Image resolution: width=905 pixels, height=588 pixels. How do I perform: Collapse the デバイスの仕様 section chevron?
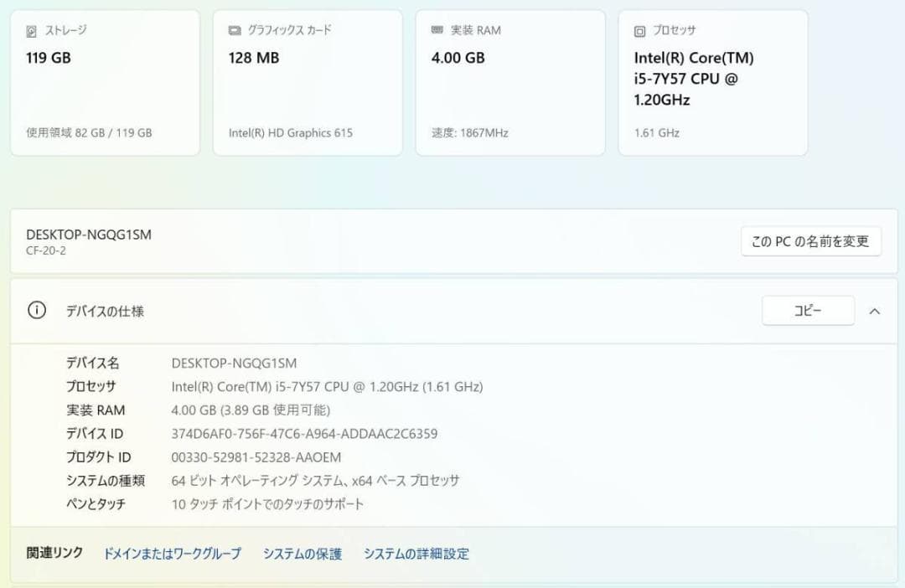point(875,312)
